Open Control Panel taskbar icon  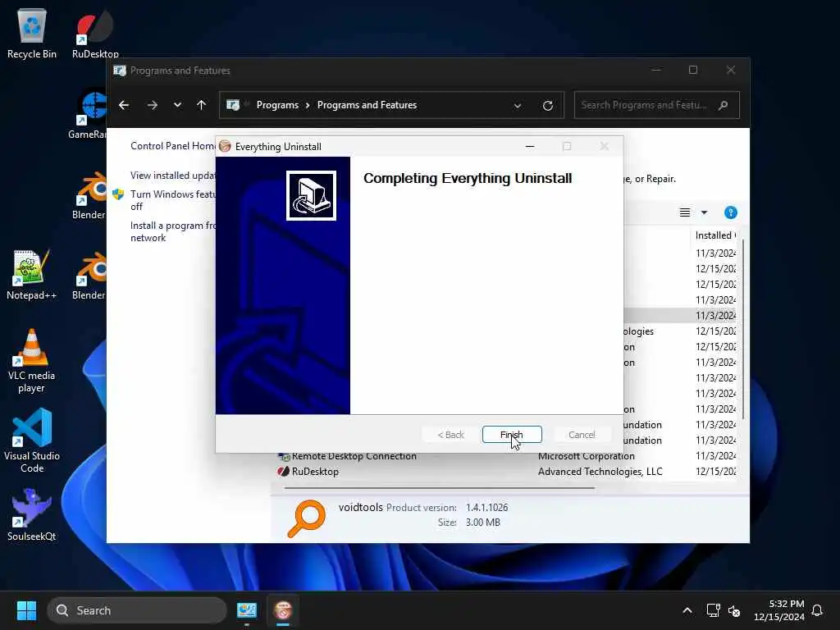point(247,610)
